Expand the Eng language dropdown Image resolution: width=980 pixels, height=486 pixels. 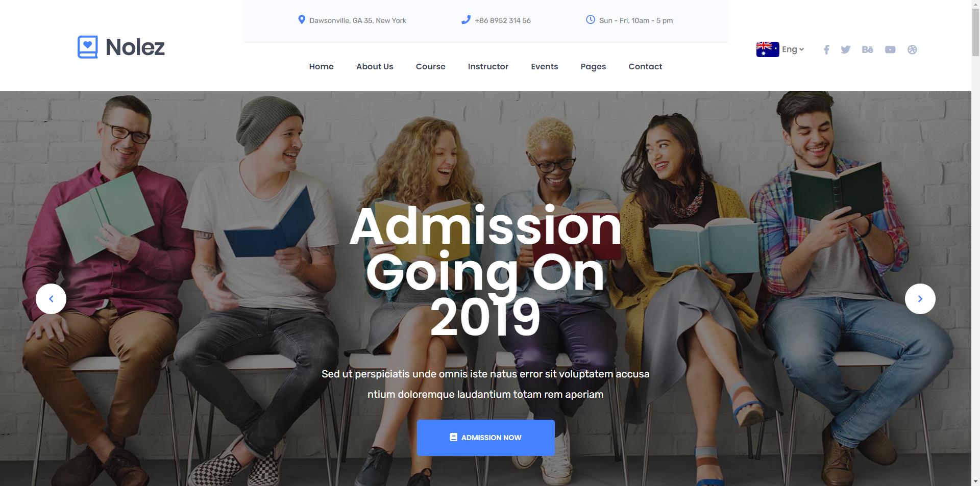(x=793, y=49)
